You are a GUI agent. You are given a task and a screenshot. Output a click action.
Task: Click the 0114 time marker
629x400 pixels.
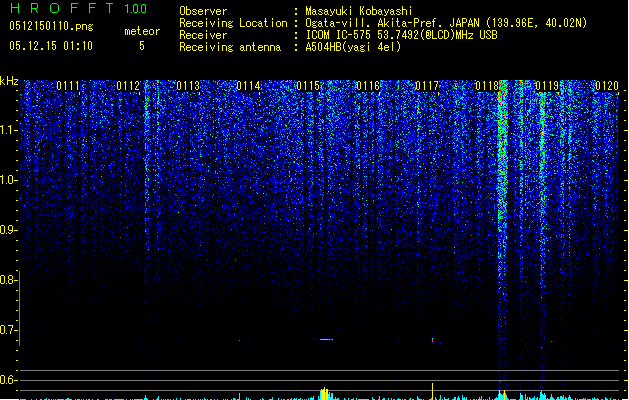[248, 86]
